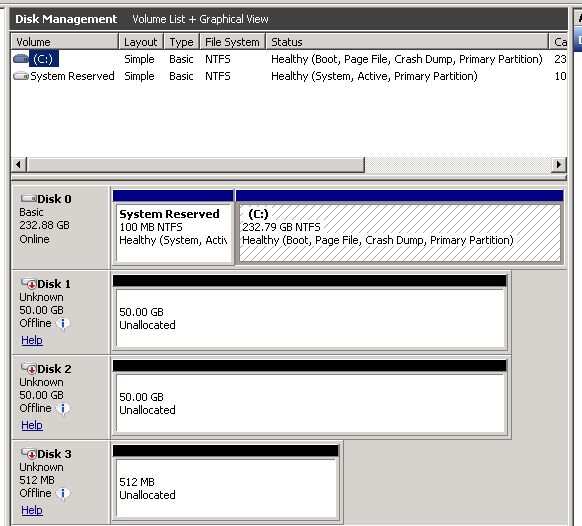Image resolution: width=582 pixels, height=526 pixels.
Task: Click the right arrow of volume list scrollbar
Action: pos(559,164)
